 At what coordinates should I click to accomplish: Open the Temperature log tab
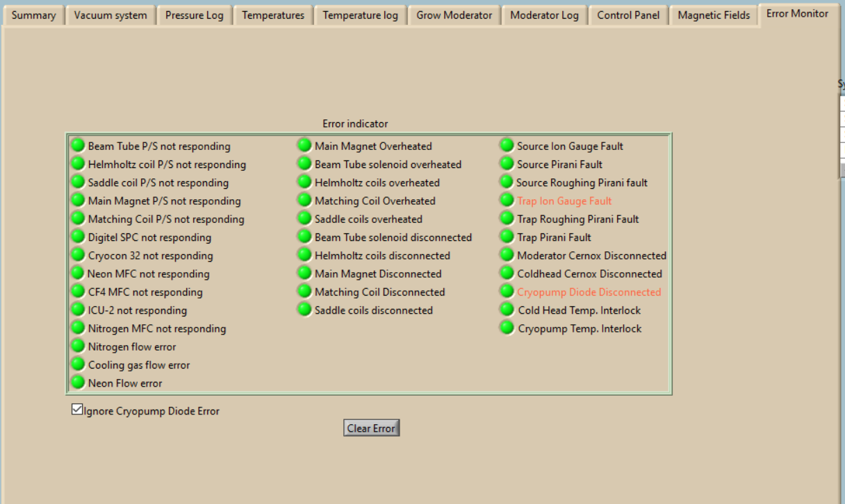tap(361, 15)
